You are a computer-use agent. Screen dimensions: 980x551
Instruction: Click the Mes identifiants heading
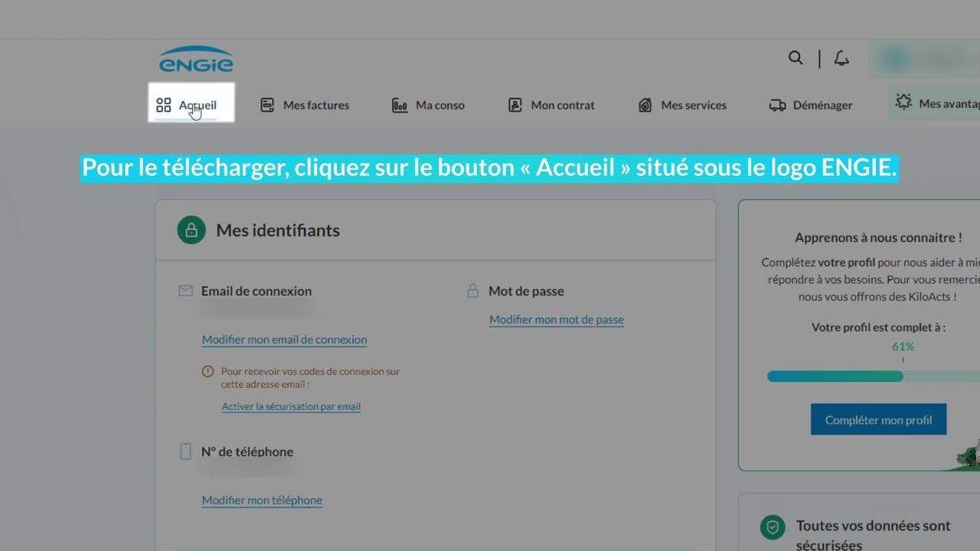[278, 230]
